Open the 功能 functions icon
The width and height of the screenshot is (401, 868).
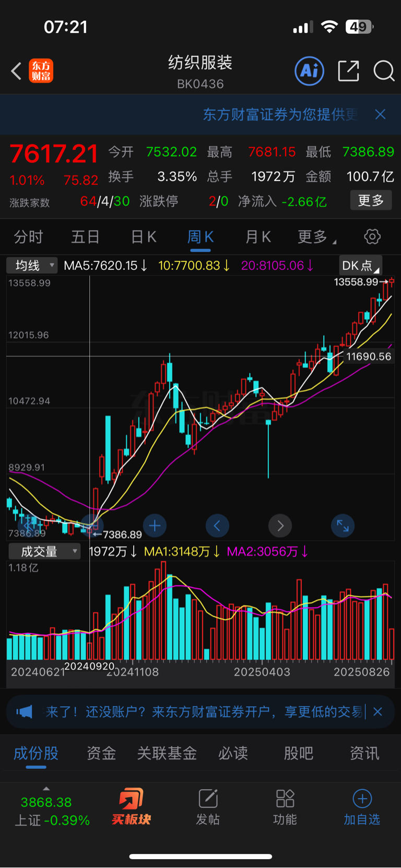click(x=285, y=807)
